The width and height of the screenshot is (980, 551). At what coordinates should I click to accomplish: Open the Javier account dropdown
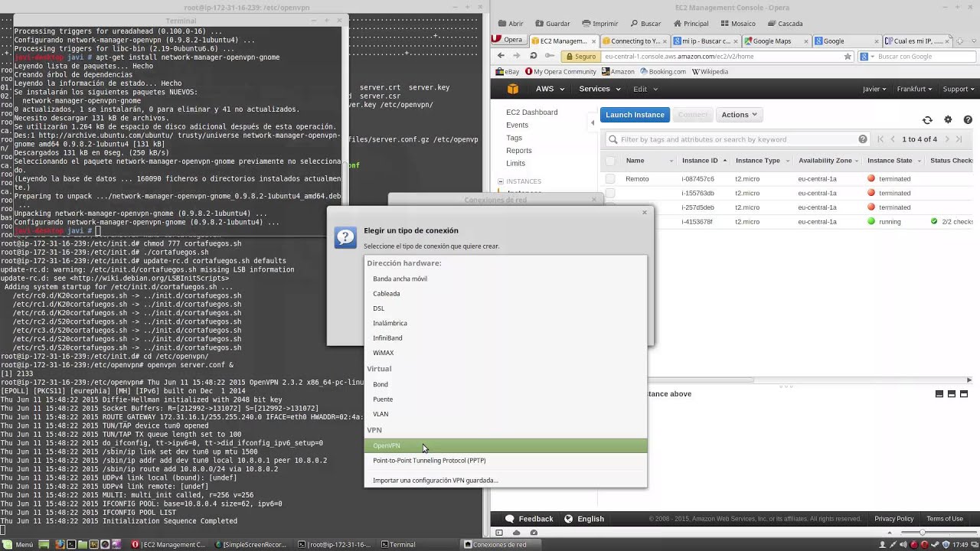(x=875, y=89)
